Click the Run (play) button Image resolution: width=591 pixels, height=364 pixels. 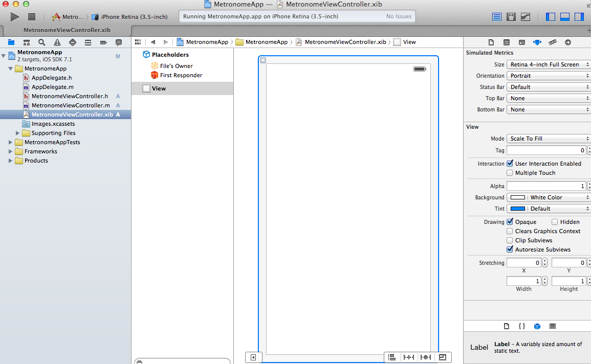pyautogui.click(x=15, y=17)
